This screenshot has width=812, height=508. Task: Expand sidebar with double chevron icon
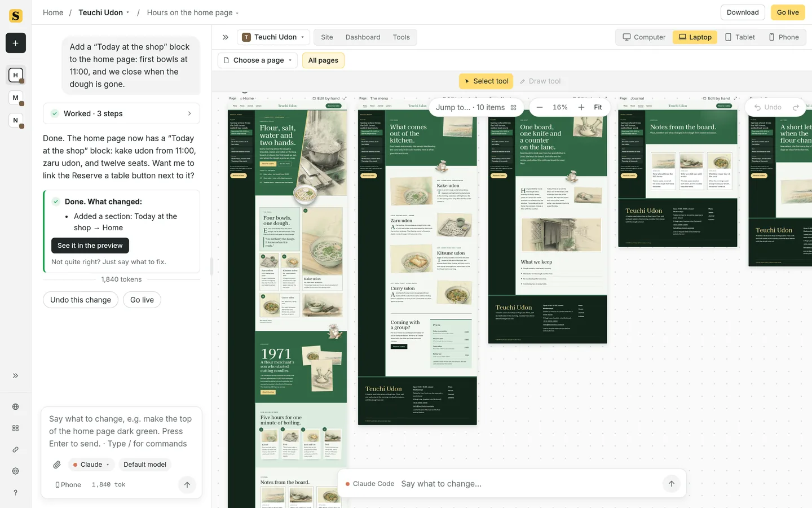16,375
